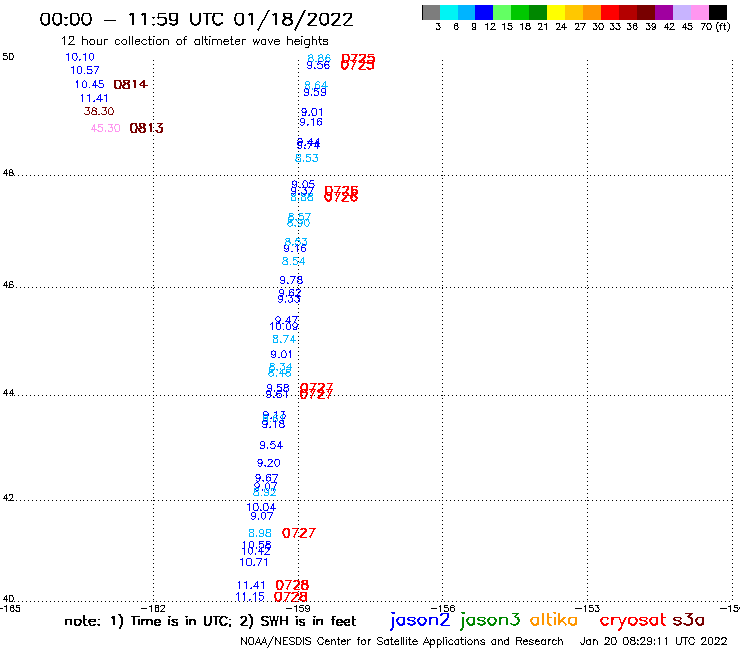Click the latitude label 42
740x650 pixels.
tap(8, 498)
